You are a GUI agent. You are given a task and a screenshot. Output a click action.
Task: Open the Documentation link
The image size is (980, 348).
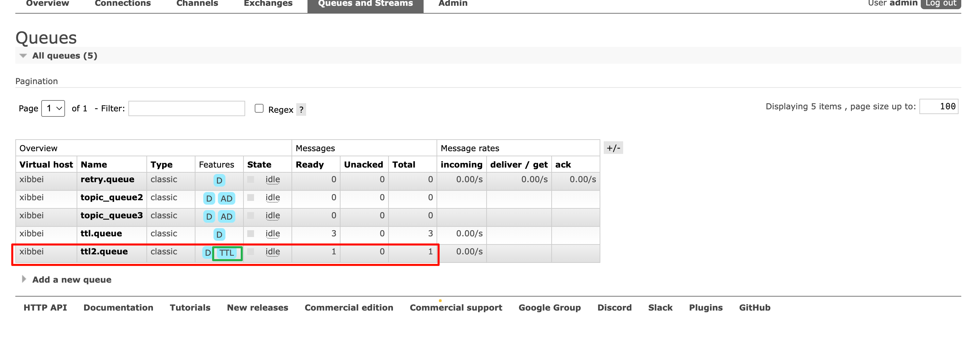pos(118,308)
